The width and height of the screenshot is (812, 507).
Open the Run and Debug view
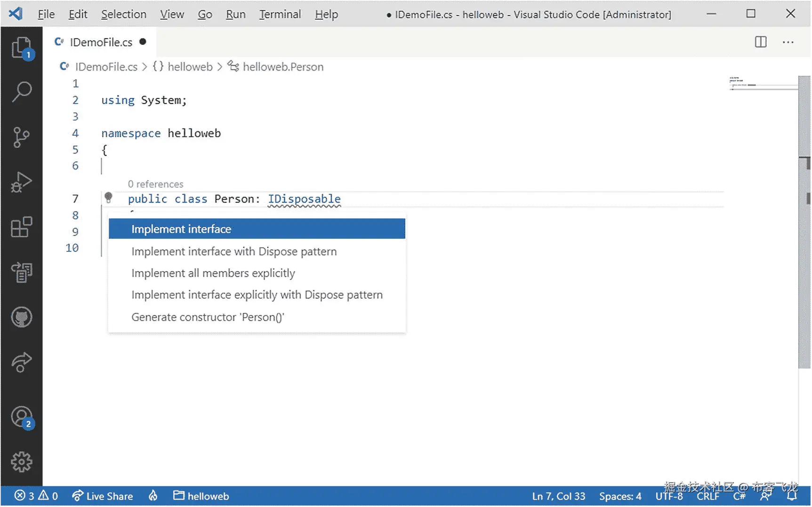[x=22, y=182]
